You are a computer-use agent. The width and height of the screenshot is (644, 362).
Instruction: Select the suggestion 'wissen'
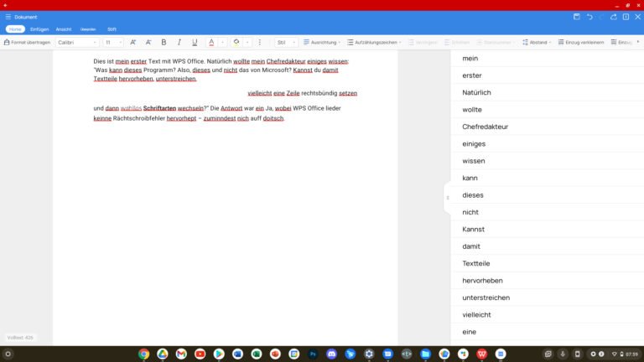point(547,161)
